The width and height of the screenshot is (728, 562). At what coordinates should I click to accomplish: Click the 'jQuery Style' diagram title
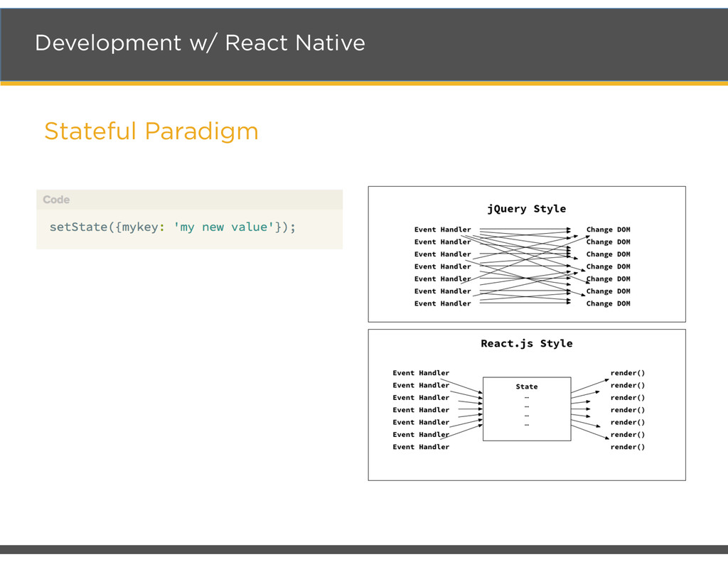[x=527, y=209]
